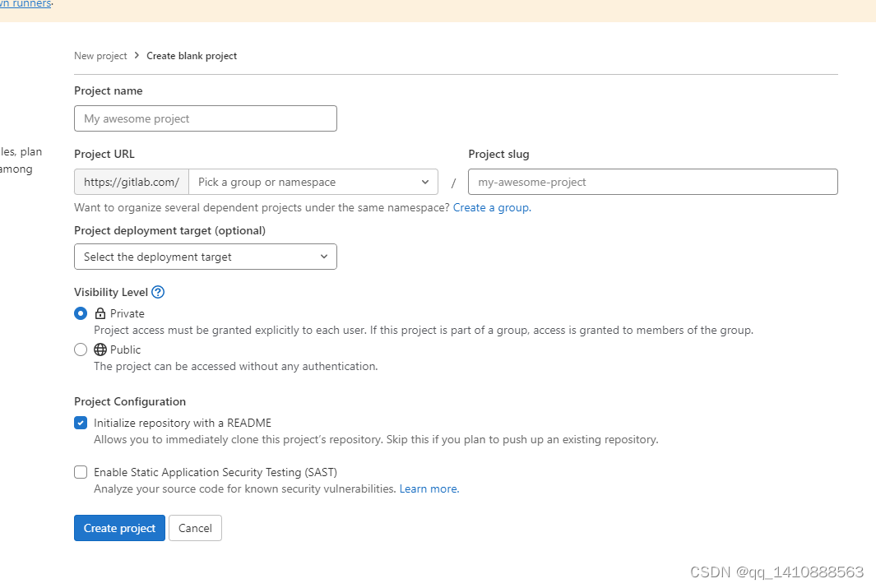Open the deployment target dropdown
Screen dimensions: 876x588
point(205,257)
